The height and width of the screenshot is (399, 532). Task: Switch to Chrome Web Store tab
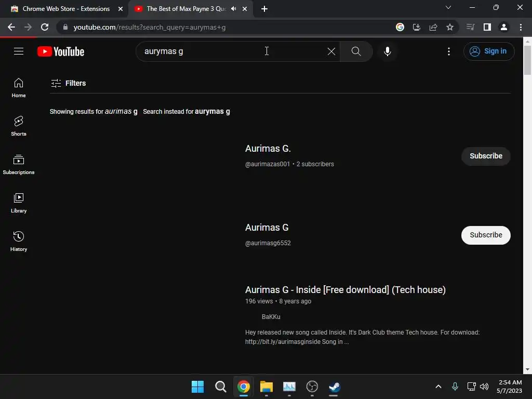(x=66, y=9)
